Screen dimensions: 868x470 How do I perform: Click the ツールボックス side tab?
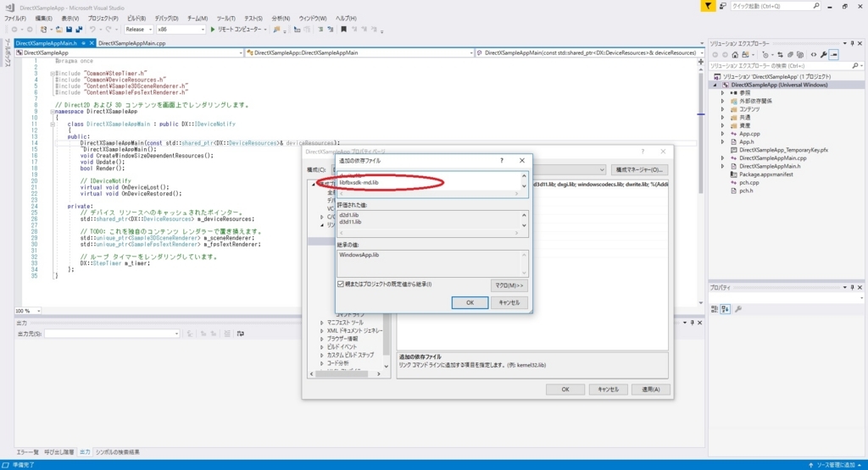(x=7, y=53)
